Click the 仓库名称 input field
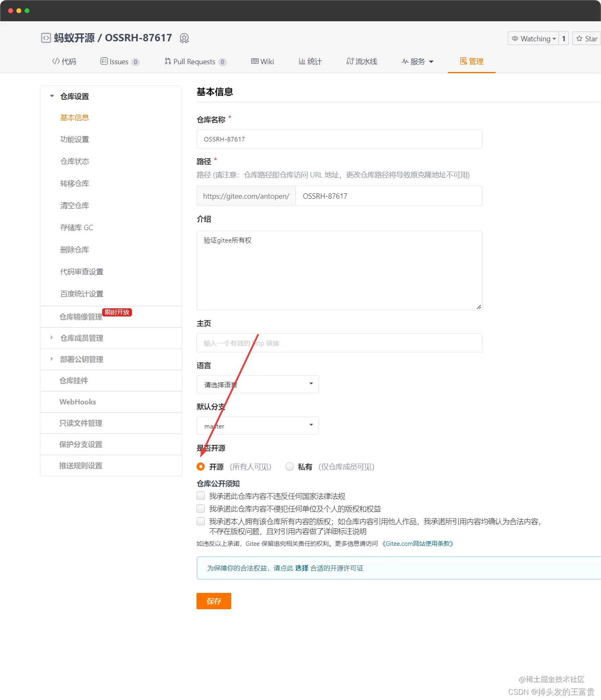The width and height of the screenshot is (601, 700). [x=339, y=139]
